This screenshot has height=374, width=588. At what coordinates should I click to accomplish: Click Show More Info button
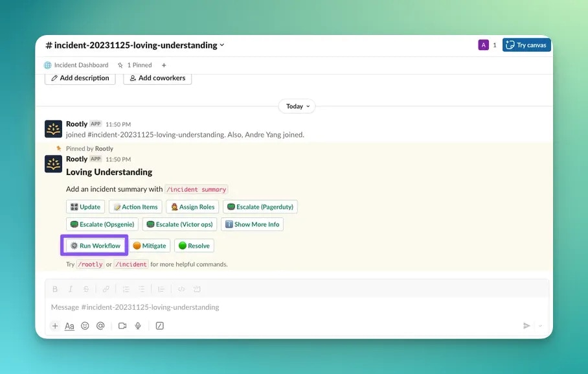[252, 224]
